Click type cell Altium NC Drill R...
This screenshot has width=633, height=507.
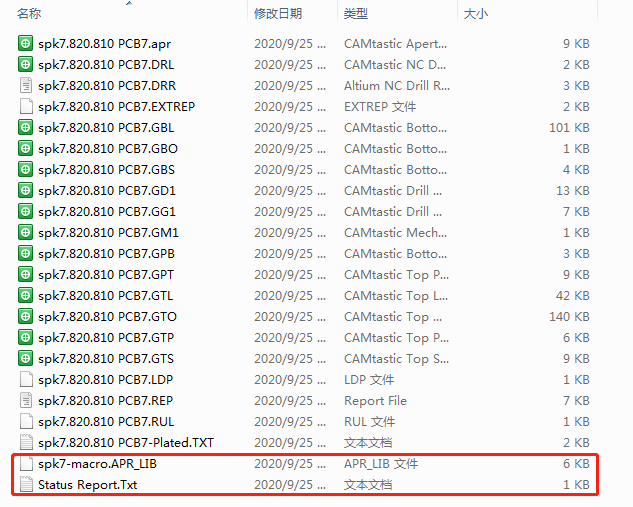pos(396,86)
